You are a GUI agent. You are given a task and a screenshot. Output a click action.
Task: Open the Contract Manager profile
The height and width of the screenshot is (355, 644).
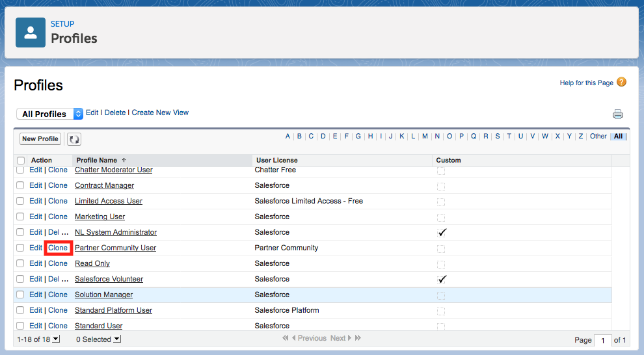click(x=104, y=185)
